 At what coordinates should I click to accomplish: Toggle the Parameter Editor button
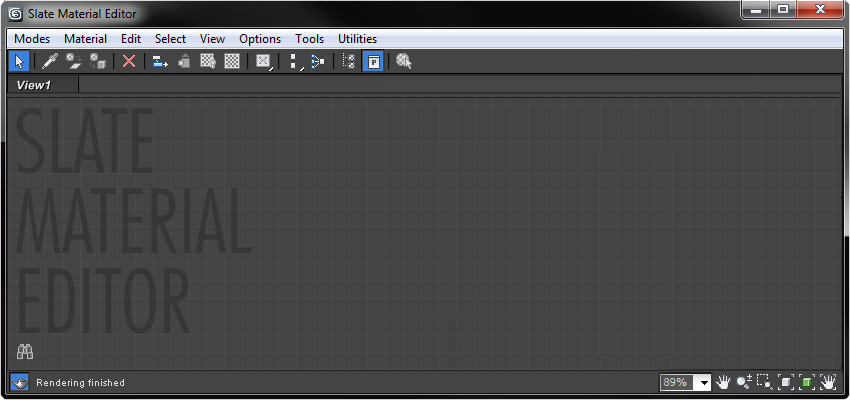coord(373,61)
